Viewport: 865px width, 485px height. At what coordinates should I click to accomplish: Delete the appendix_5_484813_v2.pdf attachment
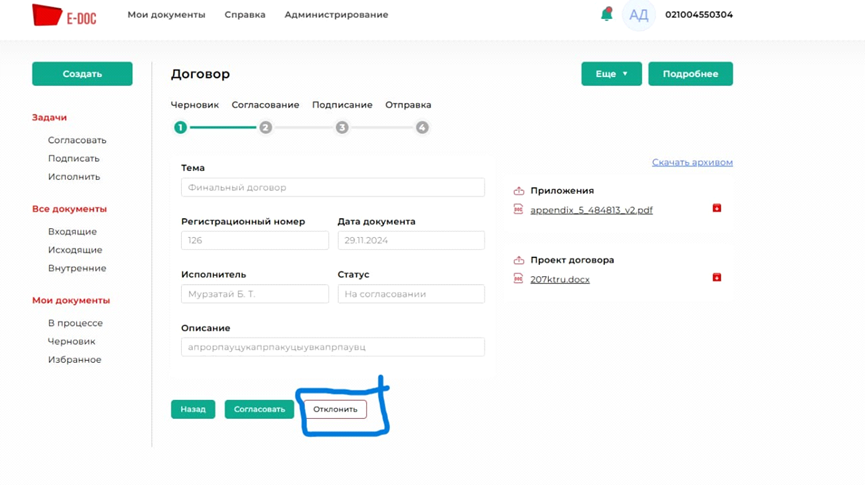(716, 208)
